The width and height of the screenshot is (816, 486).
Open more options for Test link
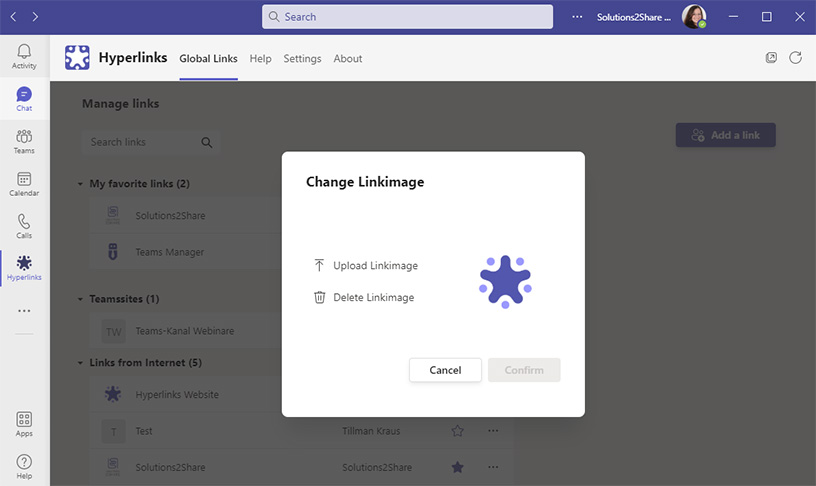(493, 431)
